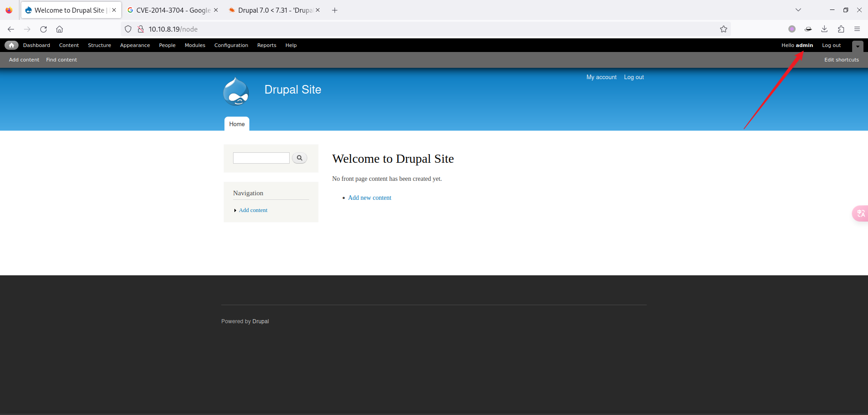Expand the list all tabs chevron

[x=798, y=10]
